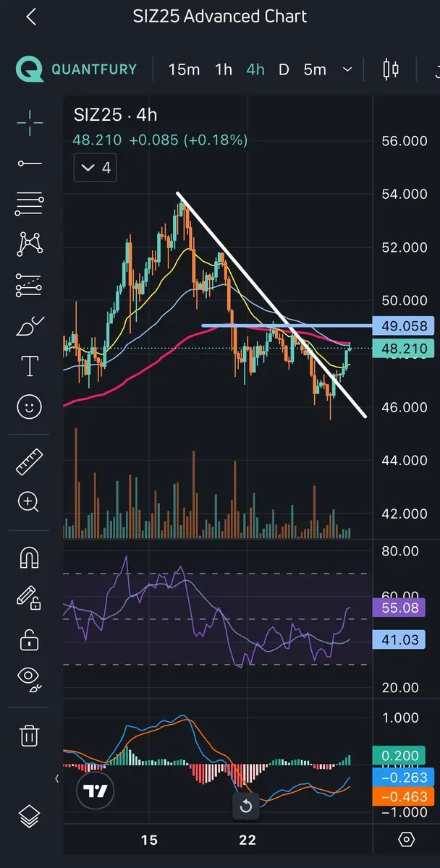Viewport: 440px width, 868px height.
Task: Select the 4h timeframe
Action: 255,69
